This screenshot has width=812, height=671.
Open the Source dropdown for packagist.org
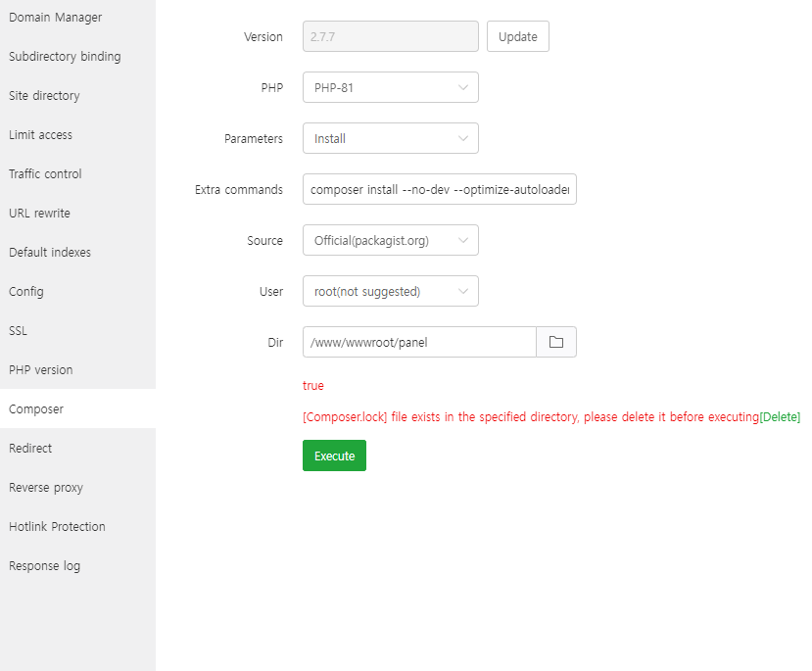click(x=390, y=240)
